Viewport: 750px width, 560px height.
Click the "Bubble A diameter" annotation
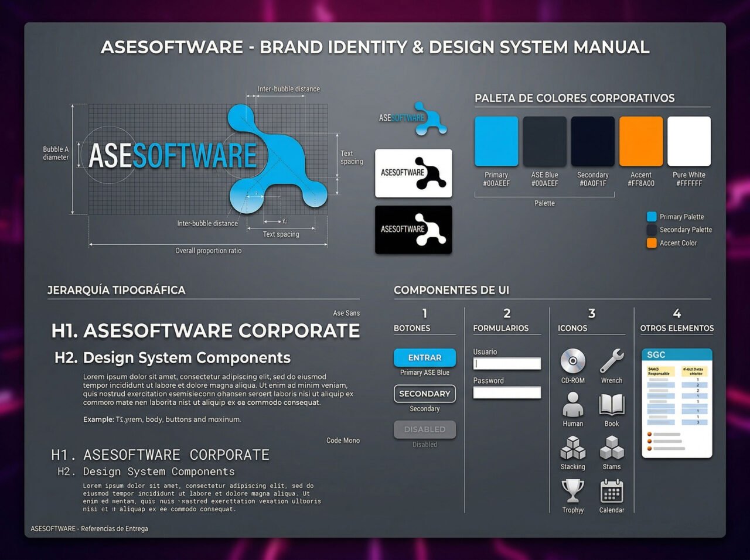coord(56,153)
